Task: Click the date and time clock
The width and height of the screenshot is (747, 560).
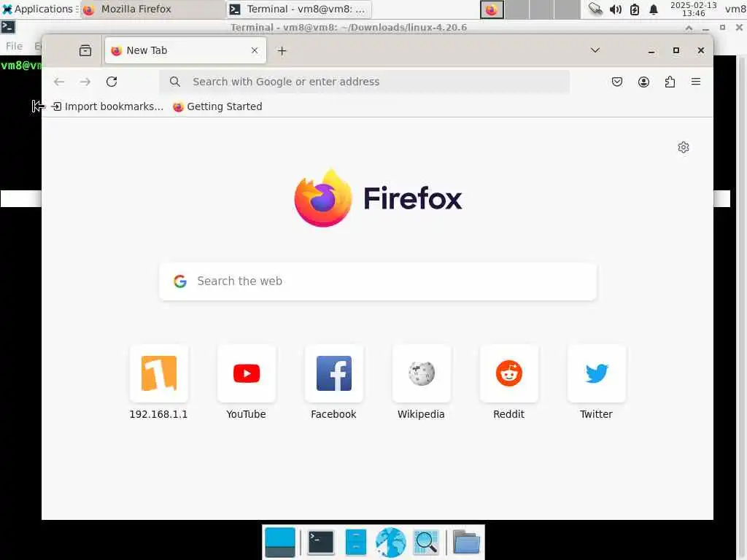Action: point(693,9)
